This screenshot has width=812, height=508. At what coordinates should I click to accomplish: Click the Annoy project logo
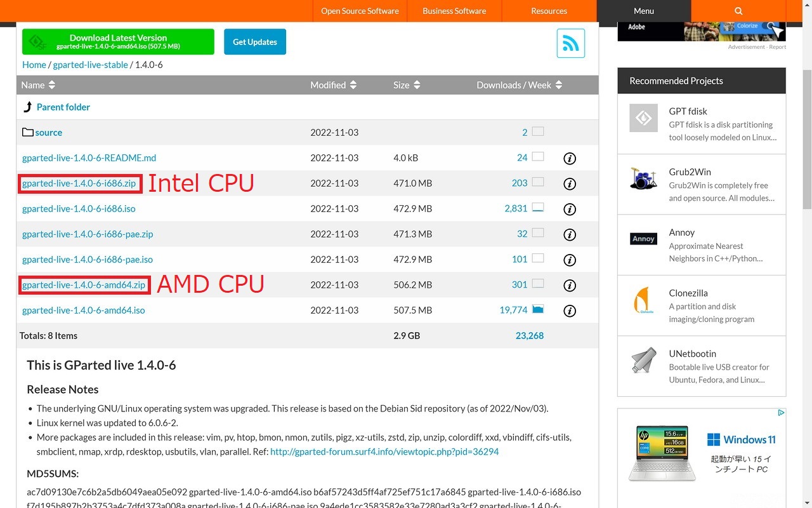click(643, 239)
